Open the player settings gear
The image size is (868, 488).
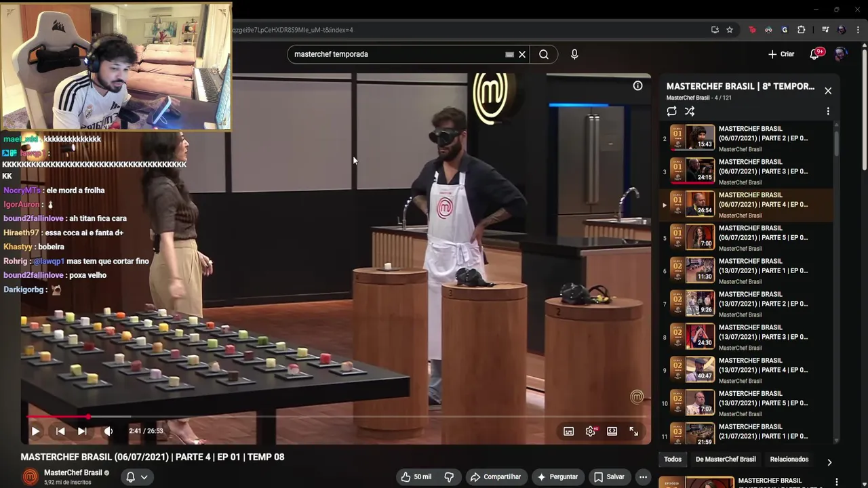(x=591, y=431)
